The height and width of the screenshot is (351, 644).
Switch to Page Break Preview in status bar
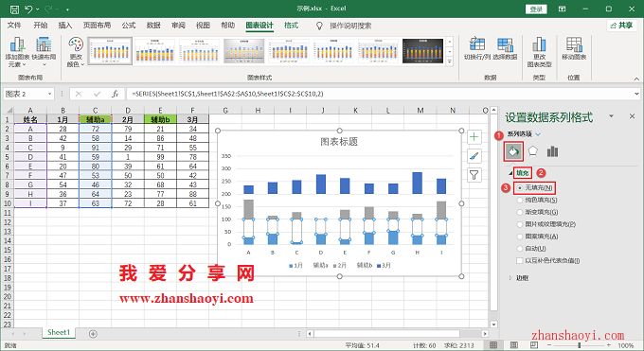pos(533,344)
